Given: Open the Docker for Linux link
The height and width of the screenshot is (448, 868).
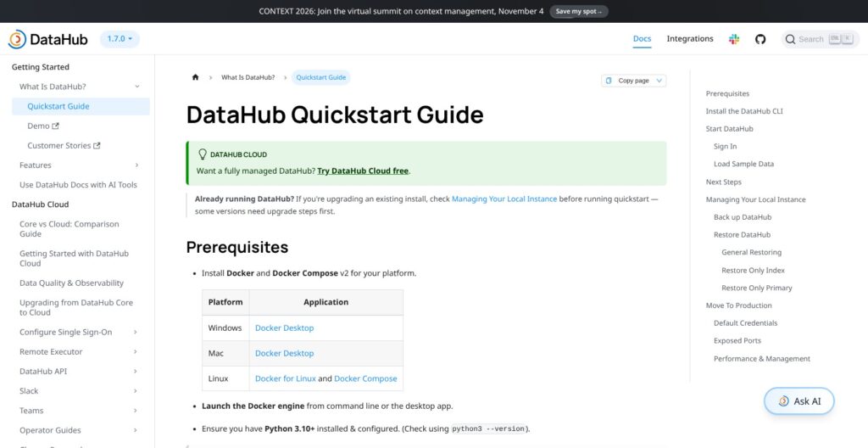Looking at the screenshot, I should click(286, 378).
